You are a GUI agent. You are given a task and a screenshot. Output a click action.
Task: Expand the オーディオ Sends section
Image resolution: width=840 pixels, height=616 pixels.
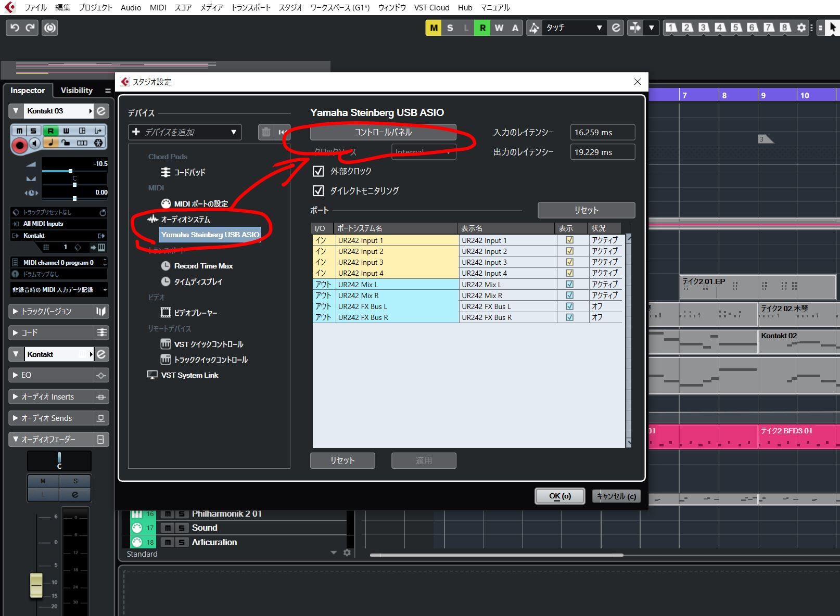51,418
